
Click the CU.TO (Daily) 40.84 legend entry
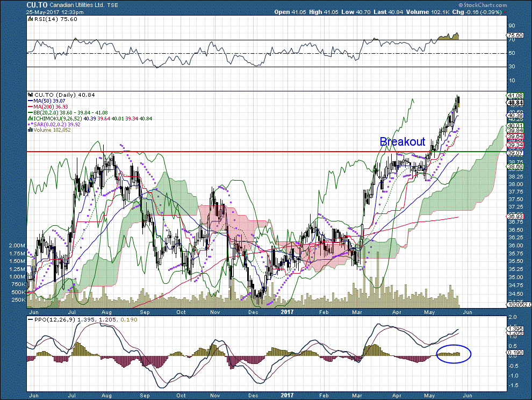pyautogui.click(x=64, y=95)
